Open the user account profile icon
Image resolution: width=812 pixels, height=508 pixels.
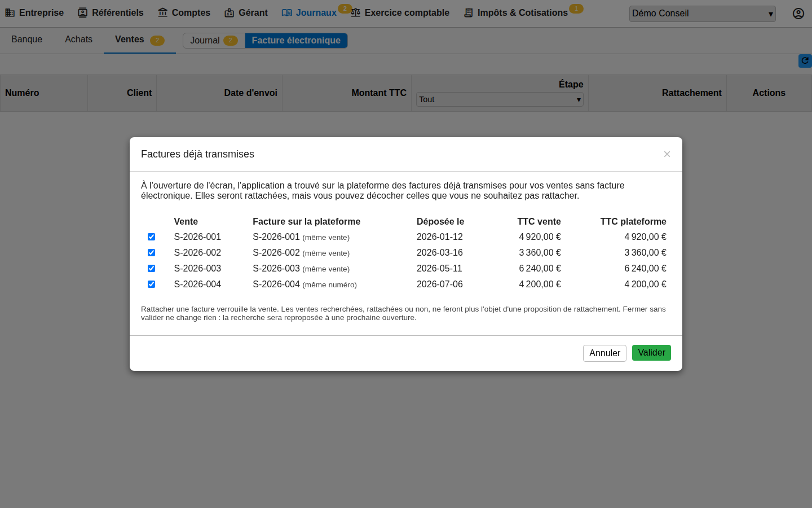[x=798, y=14]
